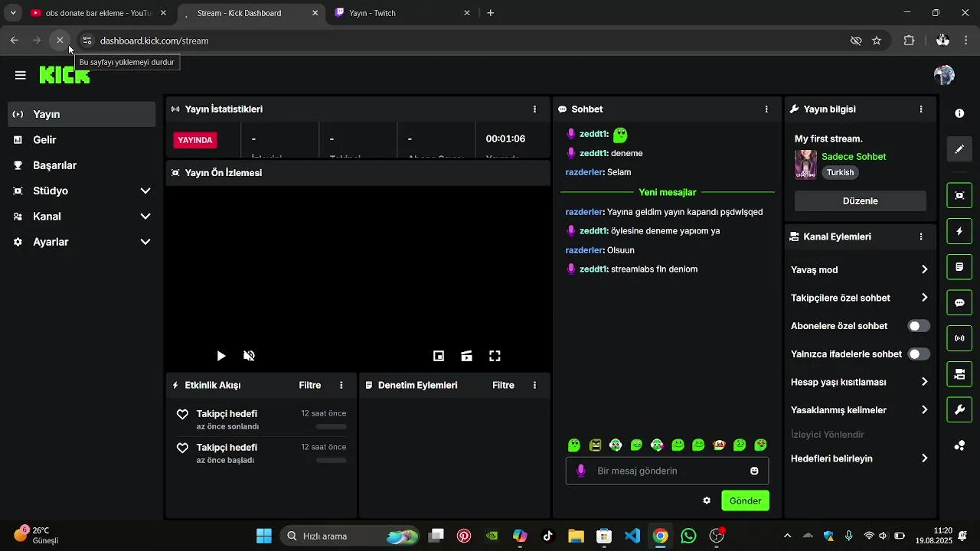980x551 pixels.
Task: Enter fullscreen on stream preview
Action: point(495,356)
